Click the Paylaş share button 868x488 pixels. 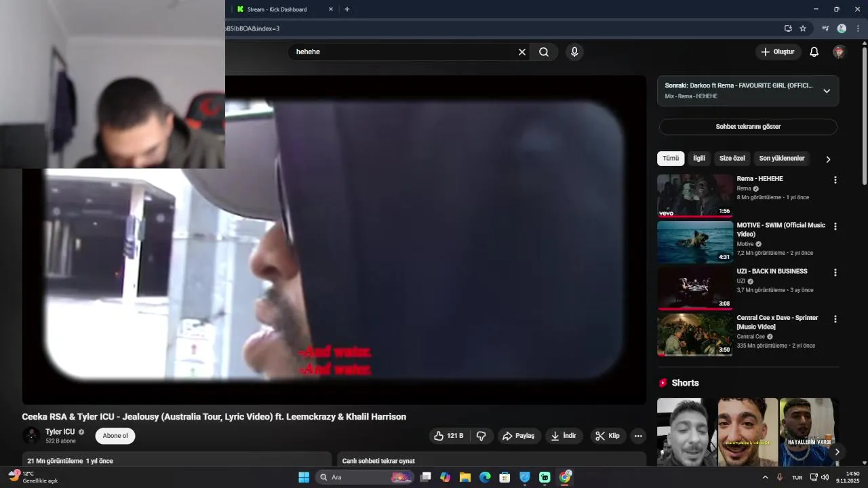coord(518,436)
